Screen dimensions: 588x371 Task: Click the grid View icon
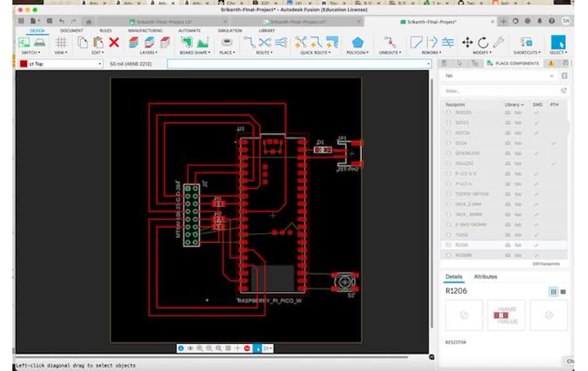click(x=61, y=43)
